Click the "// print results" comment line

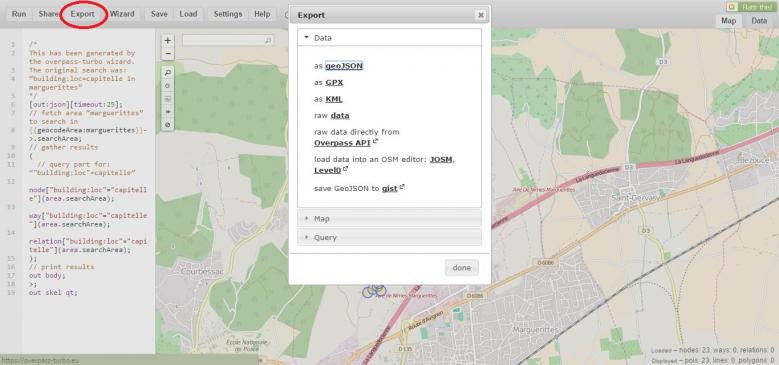click(x=61, y=267)
